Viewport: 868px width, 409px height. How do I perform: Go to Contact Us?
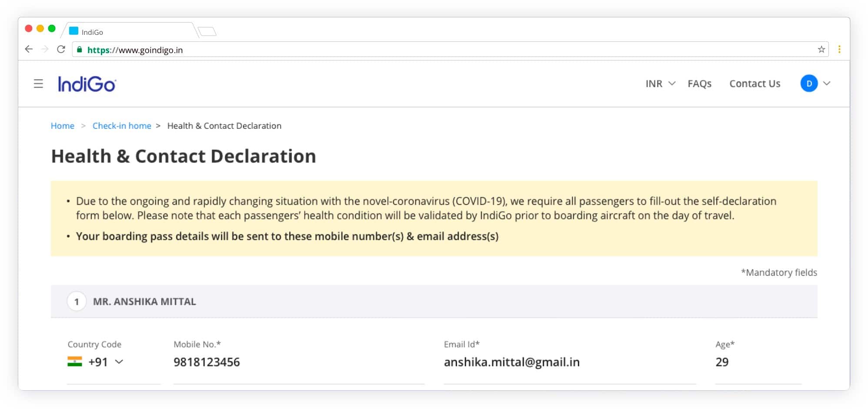coord(754,84)
